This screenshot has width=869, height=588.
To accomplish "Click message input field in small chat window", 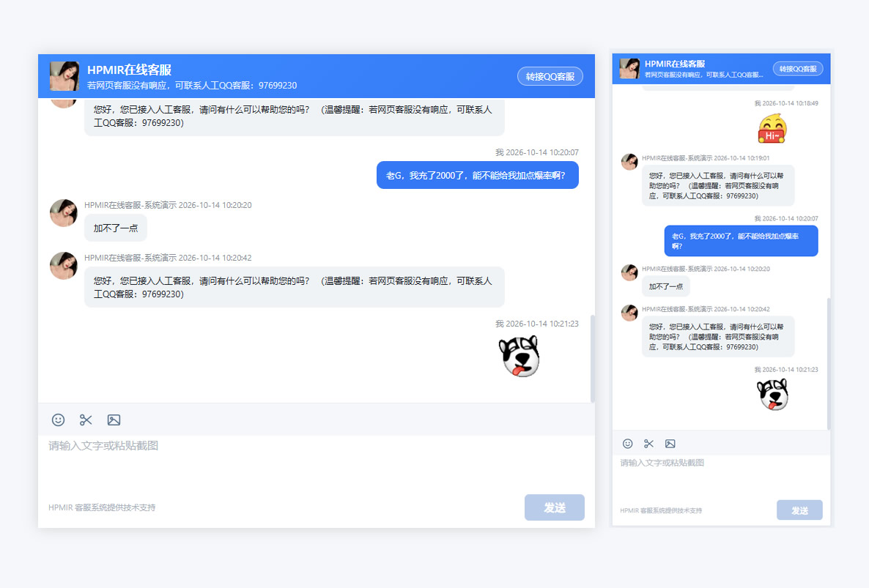I will click(x=721, y=476).
